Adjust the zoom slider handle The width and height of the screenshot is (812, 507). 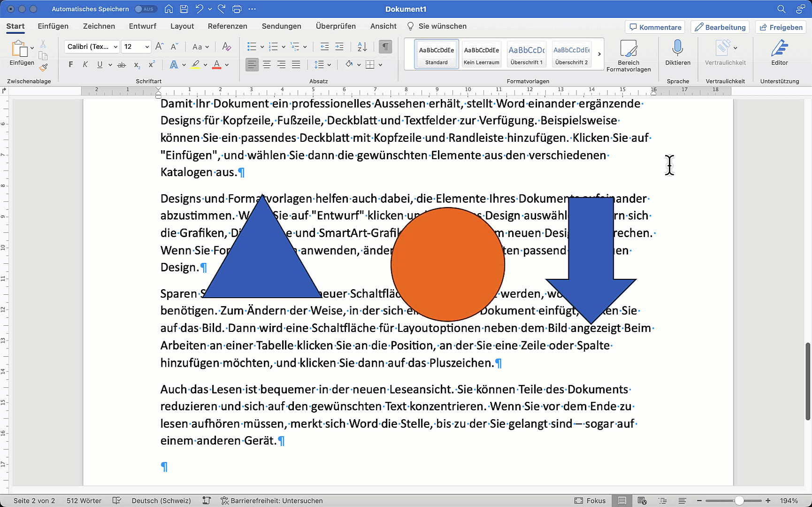[739, 501]
